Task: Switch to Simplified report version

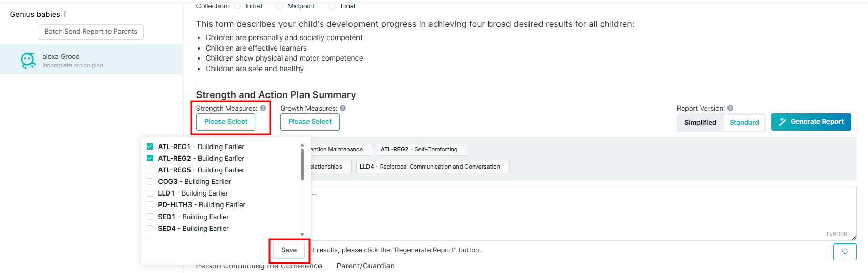Action: tap(700, 122)
